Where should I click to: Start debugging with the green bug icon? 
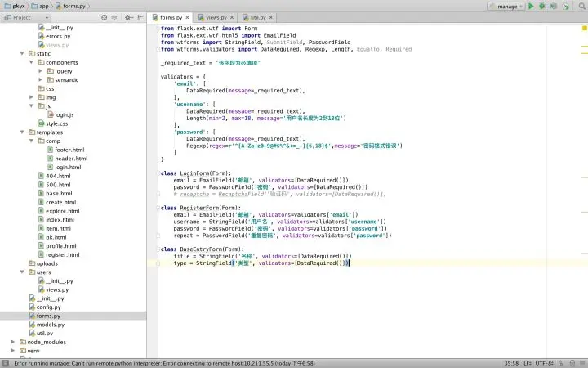(542, 6)
